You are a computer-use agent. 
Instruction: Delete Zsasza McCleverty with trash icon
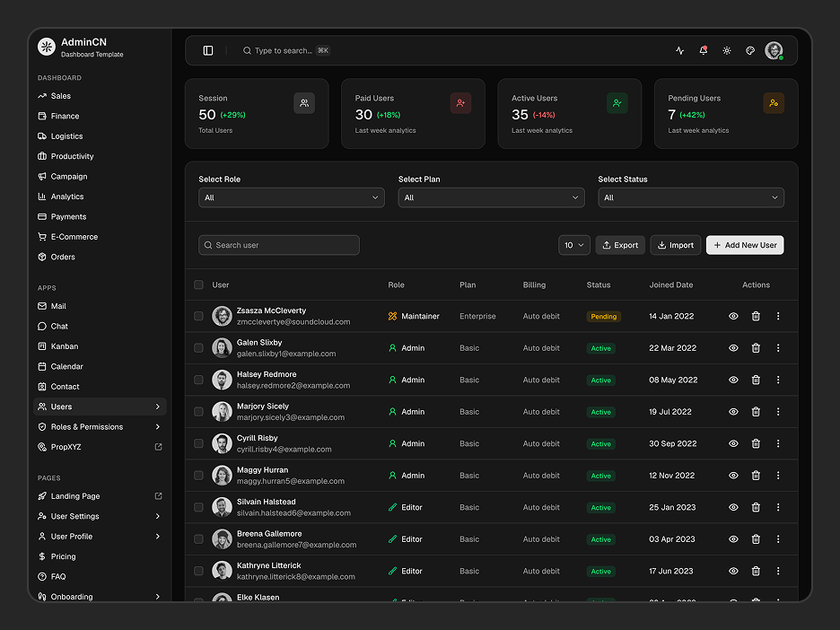coord(756,316)
